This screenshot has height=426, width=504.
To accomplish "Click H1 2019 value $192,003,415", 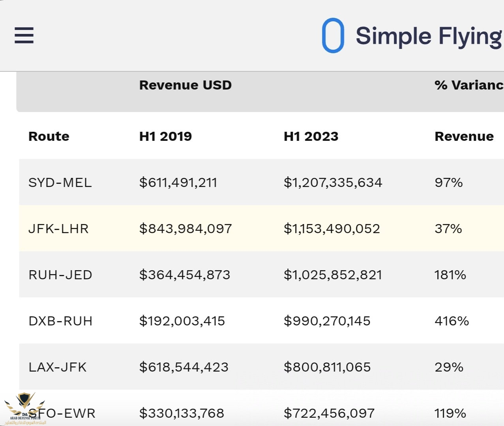I will 182,321.
